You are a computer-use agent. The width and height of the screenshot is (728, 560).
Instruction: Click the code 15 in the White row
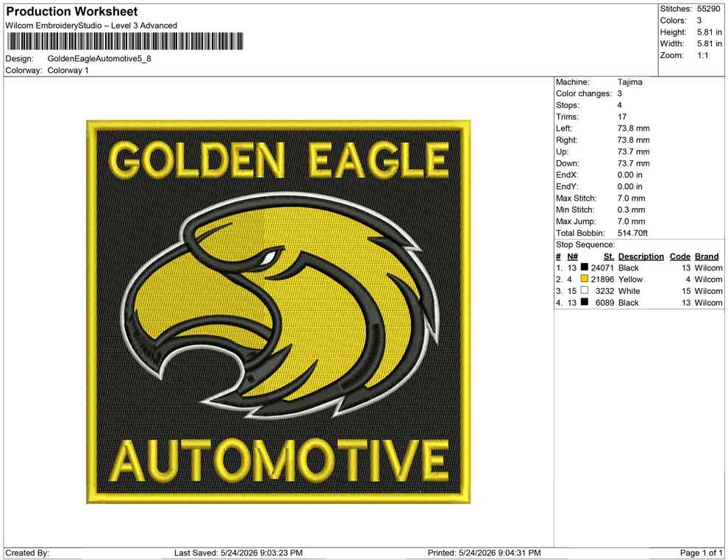coord(686,291)
